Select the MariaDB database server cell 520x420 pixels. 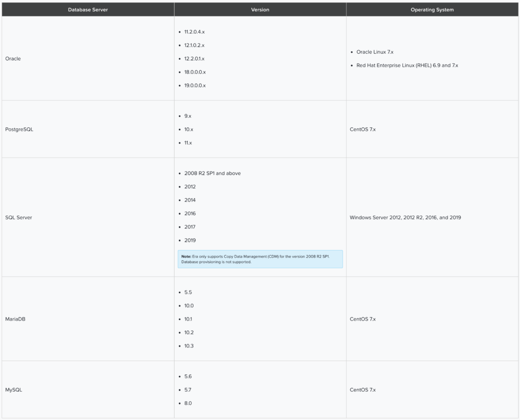pyautogui.click(x=15, y=319)
